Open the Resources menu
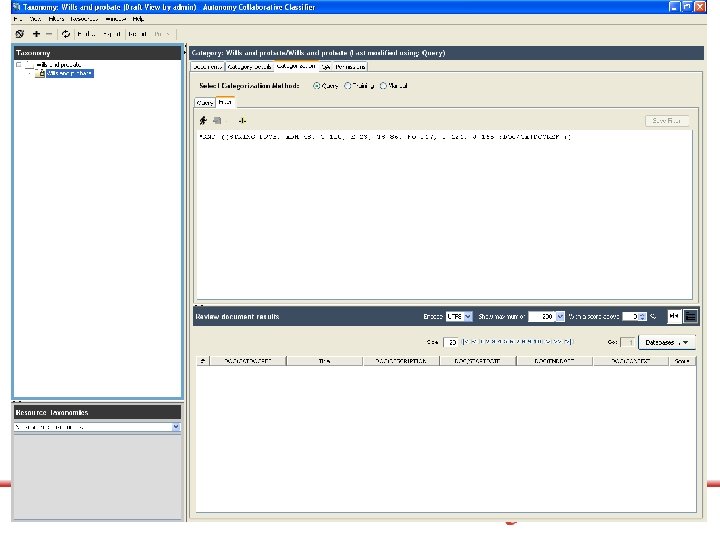Screen dimensions: 720x540 click(x=84, y=19)
